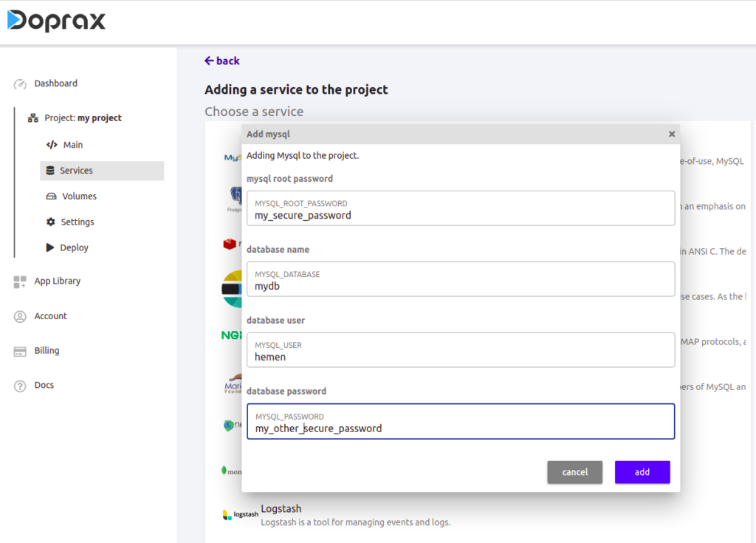Screen dimensions: 756x543
Task: Open Docs page
Action: click(44, 385)
